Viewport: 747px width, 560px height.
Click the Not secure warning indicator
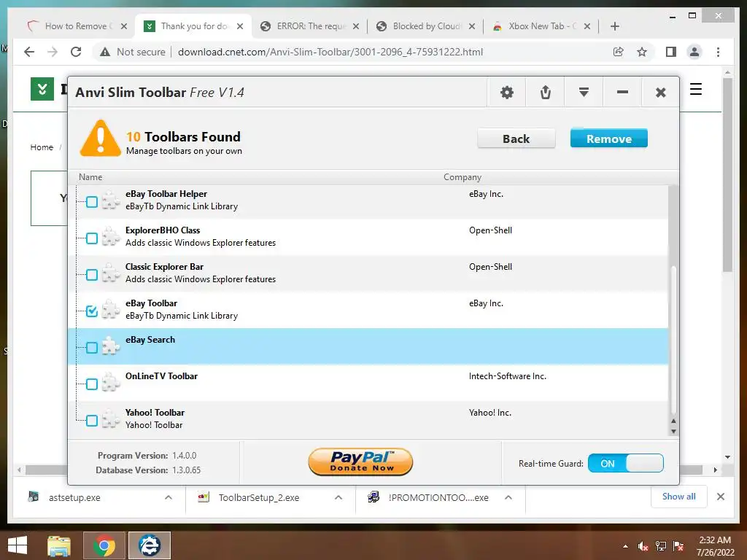point(133,52)
